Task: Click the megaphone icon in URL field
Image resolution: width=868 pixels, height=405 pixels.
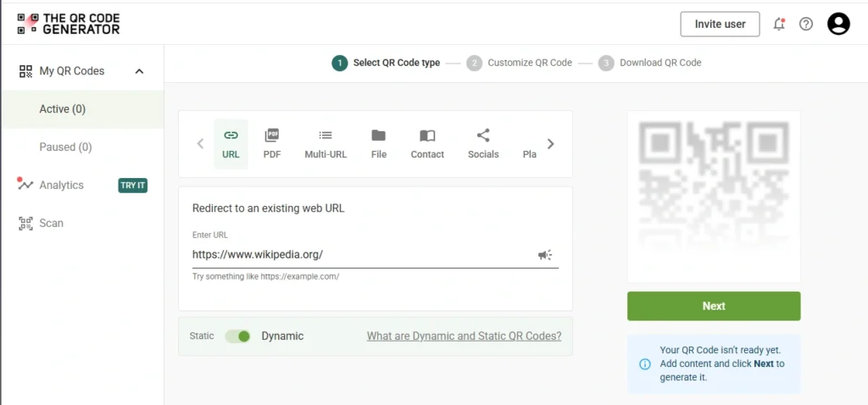Action: 545,255
